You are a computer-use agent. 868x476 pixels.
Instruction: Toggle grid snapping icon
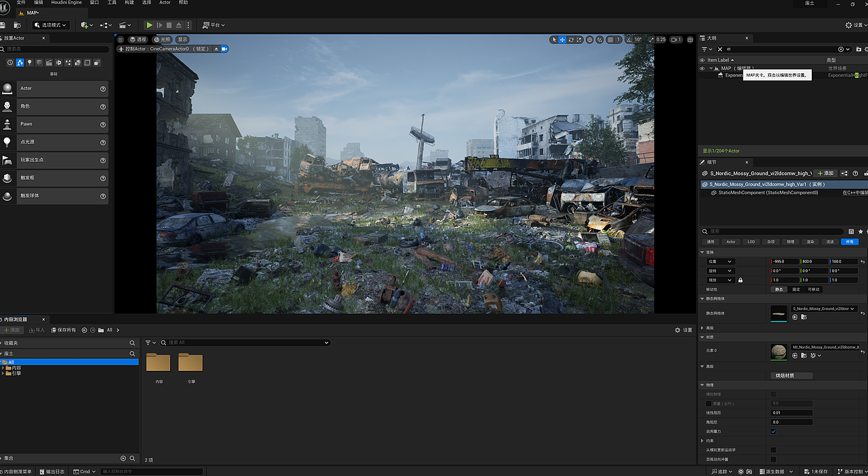pos(610,39)
